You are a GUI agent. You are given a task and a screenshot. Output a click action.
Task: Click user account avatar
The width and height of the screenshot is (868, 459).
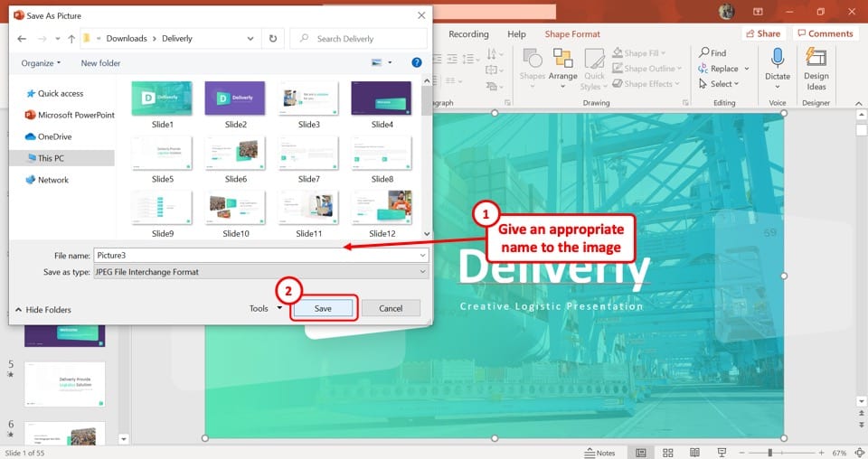tap(726, 11)
